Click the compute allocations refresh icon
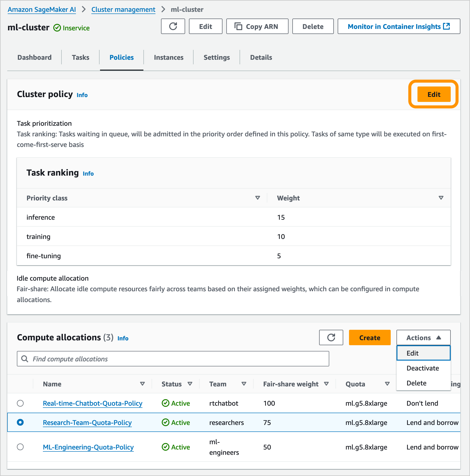470x476 pixels. 331,337
